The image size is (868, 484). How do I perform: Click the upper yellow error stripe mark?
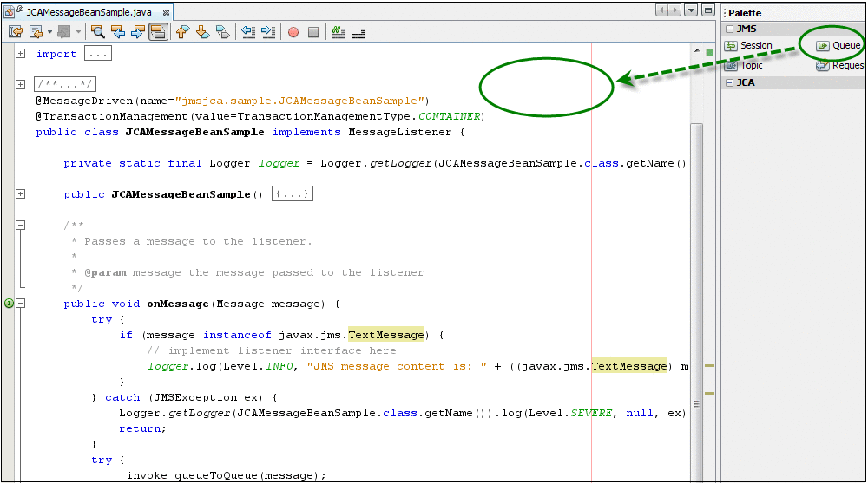[x=709, y=366]
